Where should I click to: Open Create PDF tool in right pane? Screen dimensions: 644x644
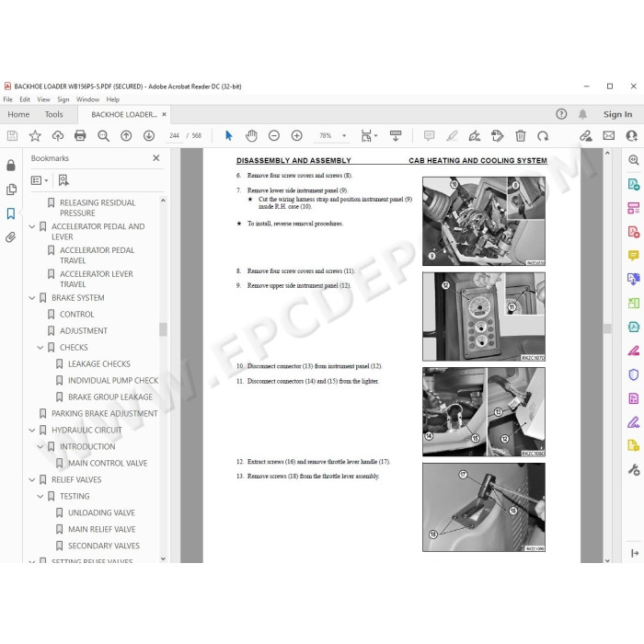coord(633,232)
